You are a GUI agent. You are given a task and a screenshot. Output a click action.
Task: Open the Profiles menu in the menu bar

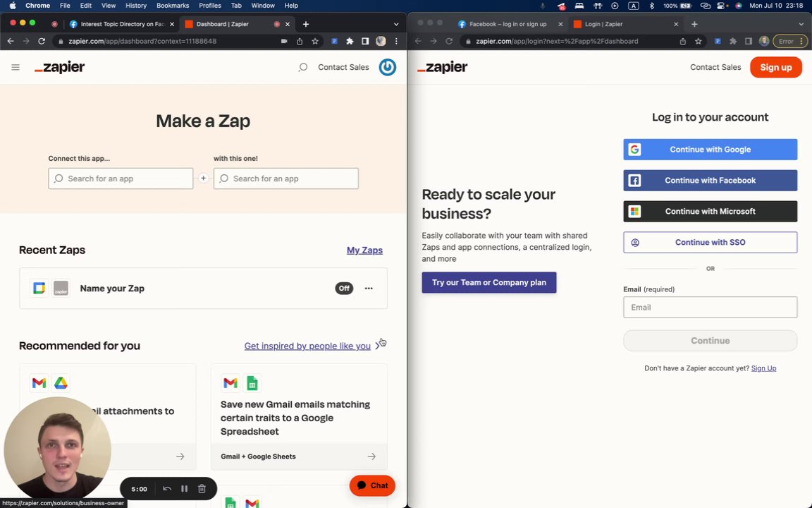[210, 5]
